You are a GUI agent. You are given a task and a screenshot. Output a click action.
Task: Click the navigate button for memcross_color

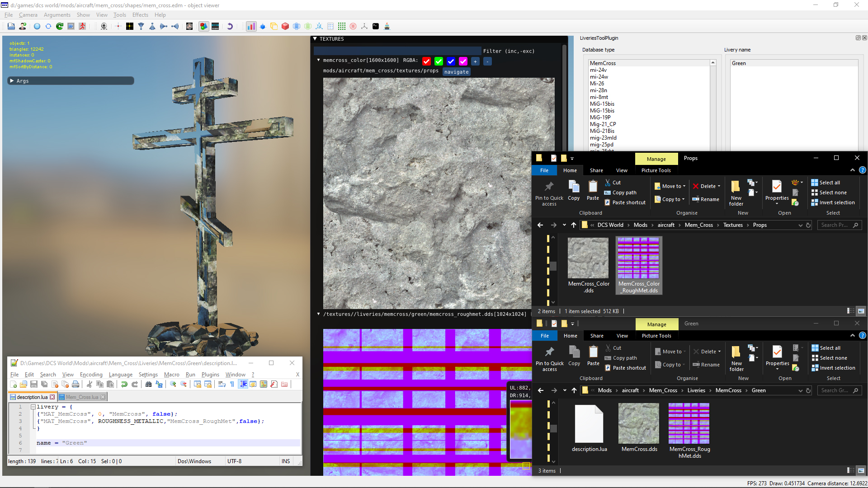[456, 72]
